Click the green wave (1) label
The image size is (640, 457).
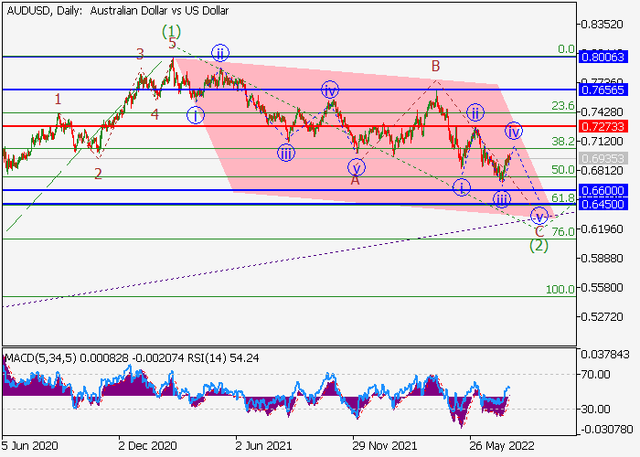(x=170, y=31)
